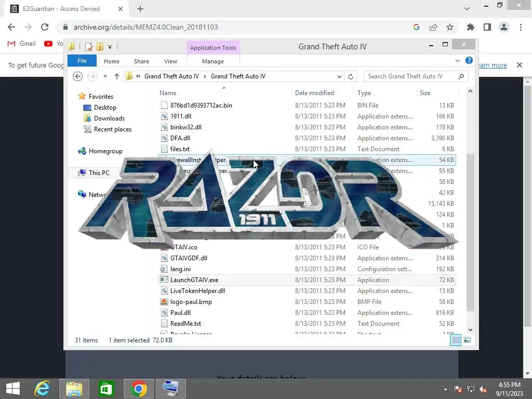532x399 pixels.
Task: Click Chrome address bar URL
Action: pyautogui.click(x=146, y=27)
